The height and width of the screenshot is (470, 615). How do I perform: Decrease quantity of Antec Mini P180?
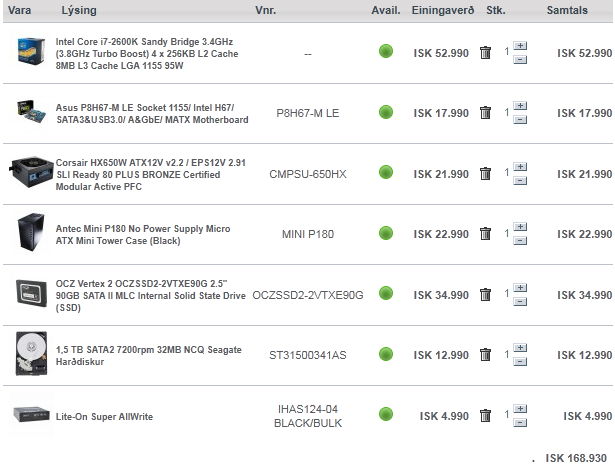point(520,241)
